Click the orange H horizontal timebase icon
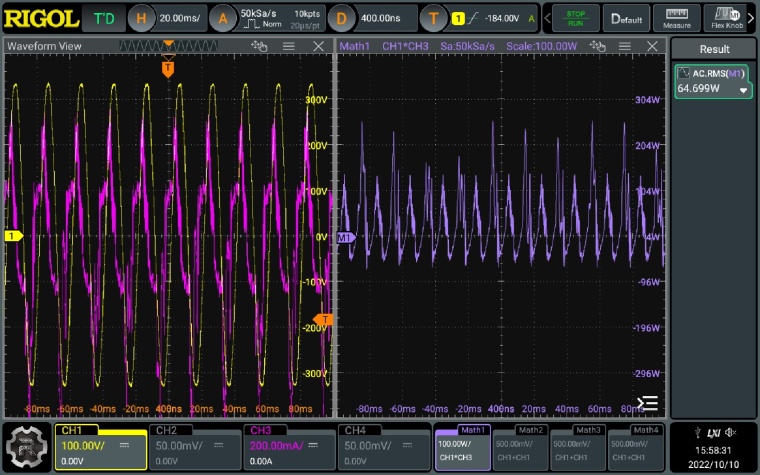This screenshot has width=760, height=475. [x=142, y=18]
